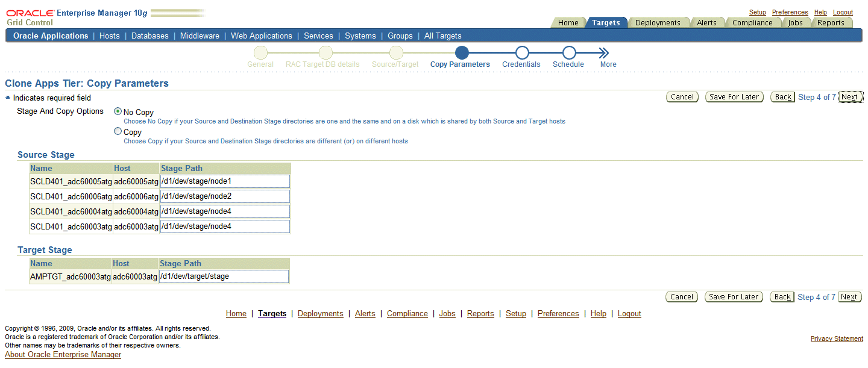Click the footer Jobs link
Screen dimensions: 868x368
(447, 314)
